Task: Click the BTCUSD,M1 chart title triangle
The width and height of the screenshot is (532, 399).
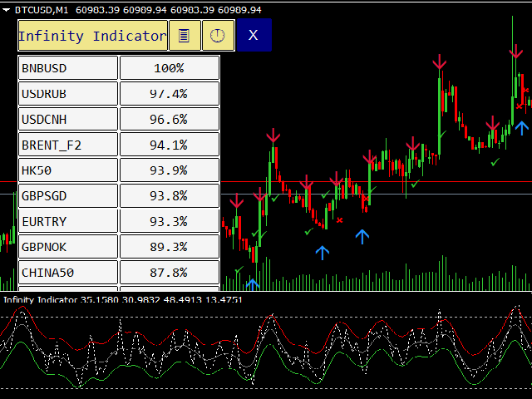Action: pyautogui.click(x=8, y=10)
